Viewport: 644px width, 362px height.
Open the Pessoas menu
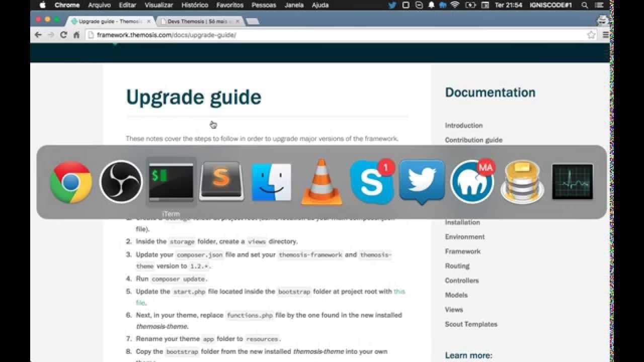pos(264,5)
